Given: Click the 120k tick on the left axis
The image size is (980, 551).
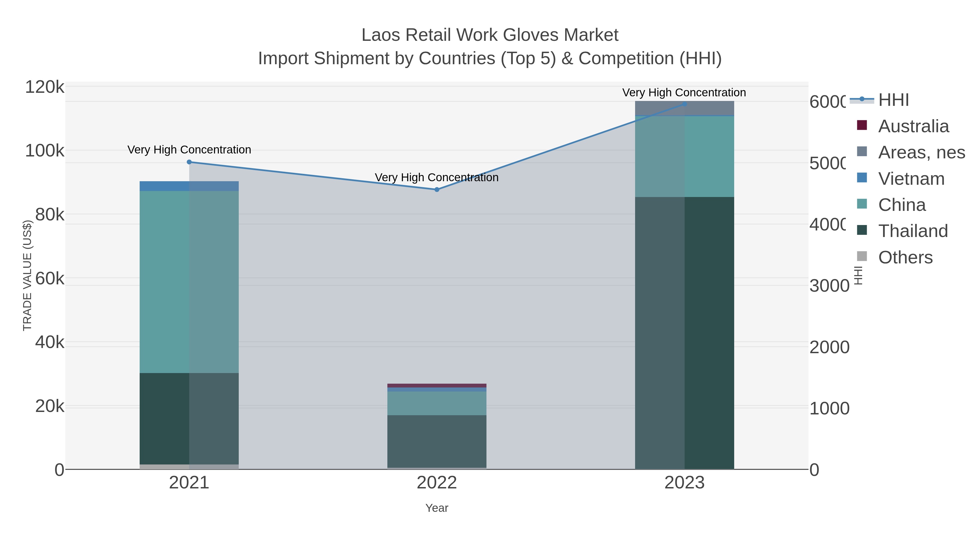Looking at the screenshot, I should (x=45, y=87).
